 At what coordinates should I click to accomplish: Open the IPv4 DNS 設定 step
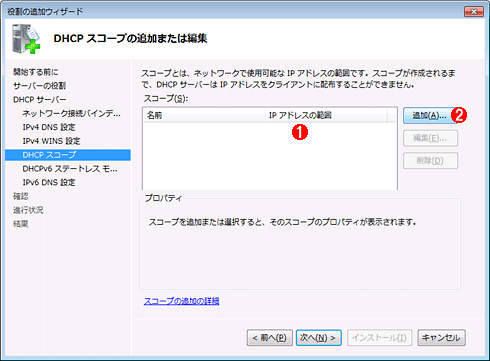(49, 127)
